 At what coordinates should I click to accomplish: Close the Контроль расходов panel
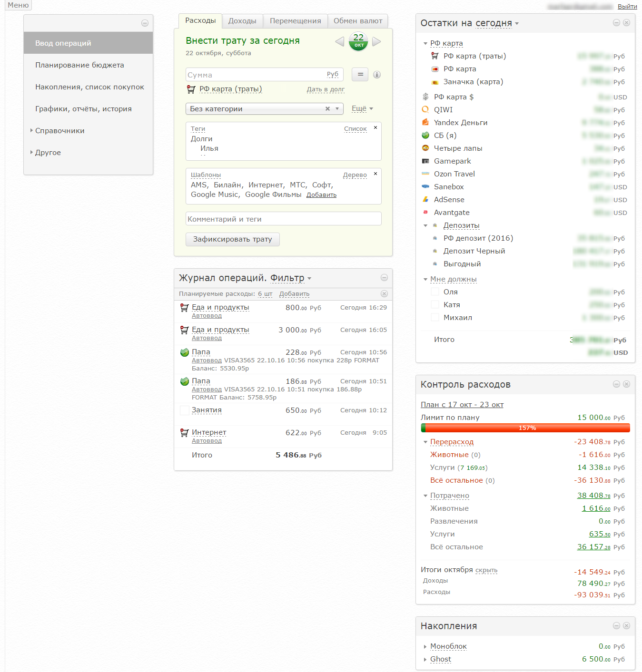627,384
